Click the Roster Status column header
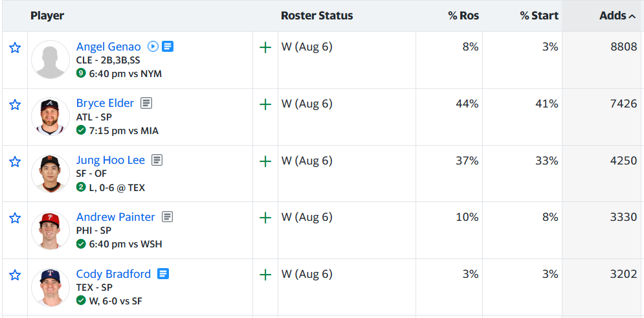This screenshot has width=644, height=318. coord(316,16)
